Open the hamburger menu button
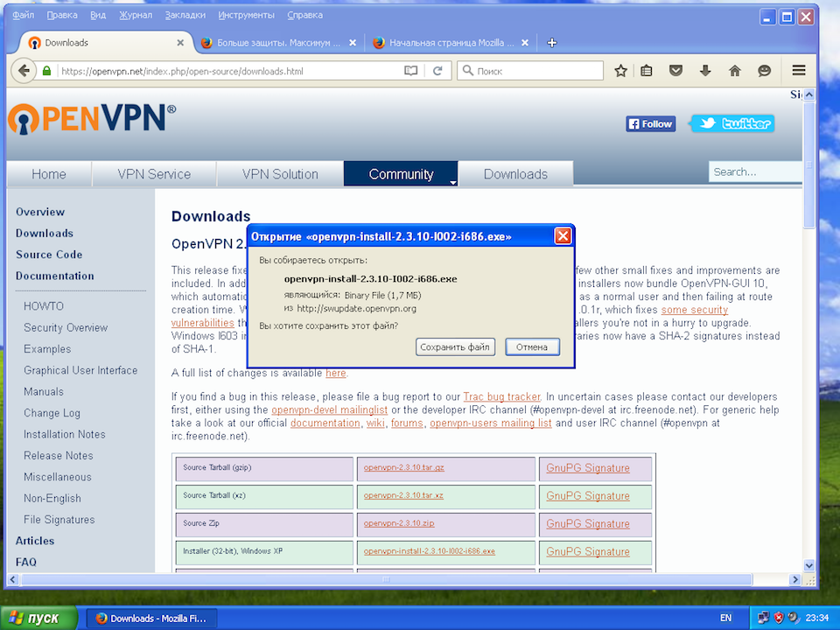This screenshot has height=630, width=840. pyautogui.click(x=799, y=70)
